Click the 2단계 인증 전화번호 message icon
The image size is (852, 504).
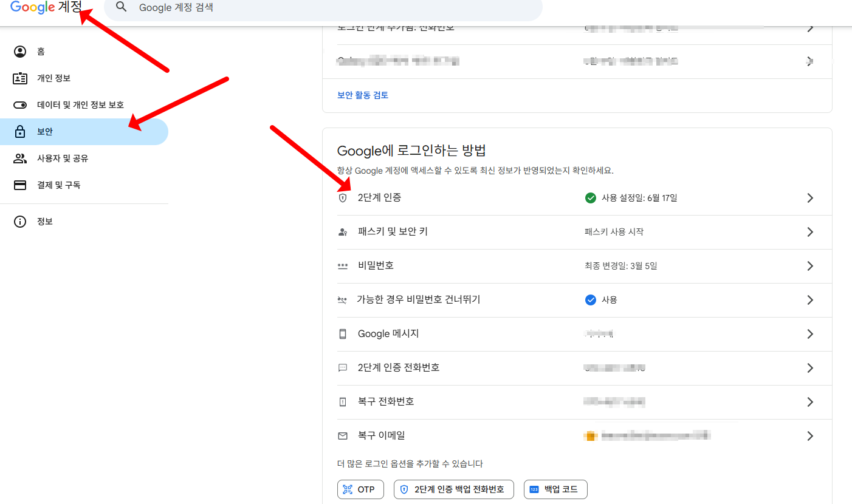[x=343, y=368]
